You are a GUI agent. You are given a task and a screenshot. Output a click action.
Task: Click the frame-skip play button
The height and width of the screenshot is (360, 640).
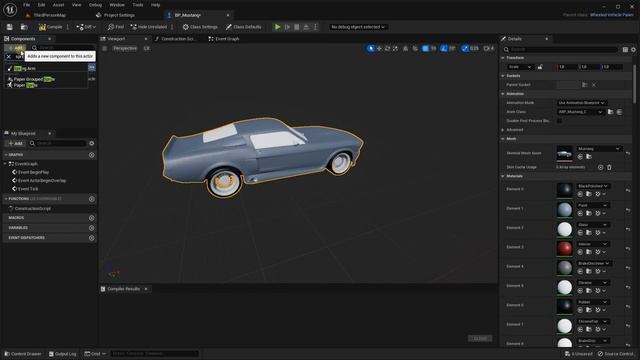tap(287, 27)
